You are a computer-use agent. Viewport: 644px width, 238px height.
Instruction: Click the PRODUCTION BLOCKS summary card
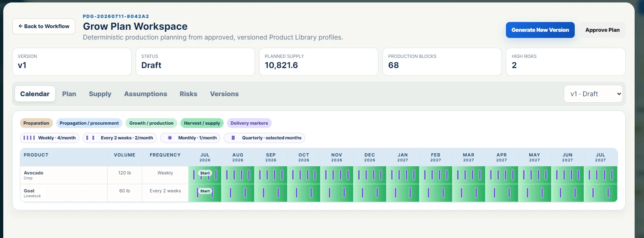tap(442, 62)
